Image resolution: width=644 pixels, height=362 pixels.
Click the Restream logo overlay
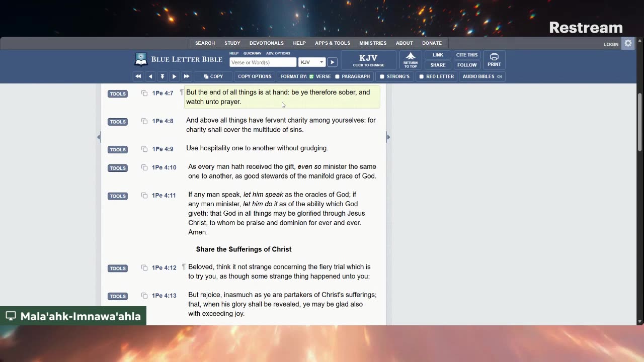[x=586, y=28]
